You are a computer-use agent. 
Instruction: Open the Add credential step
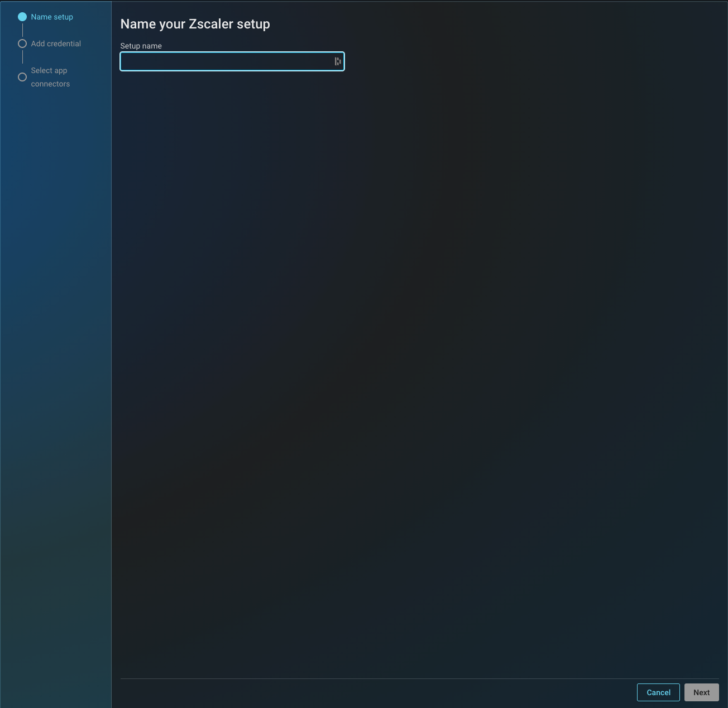(x=56, y=44)
